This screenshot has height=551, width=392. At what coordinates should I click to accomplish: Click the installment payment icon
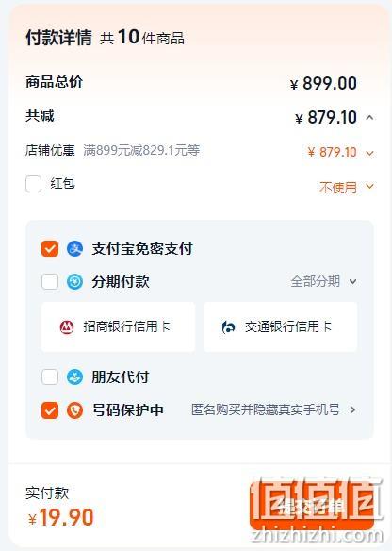[x=74, y=281]
